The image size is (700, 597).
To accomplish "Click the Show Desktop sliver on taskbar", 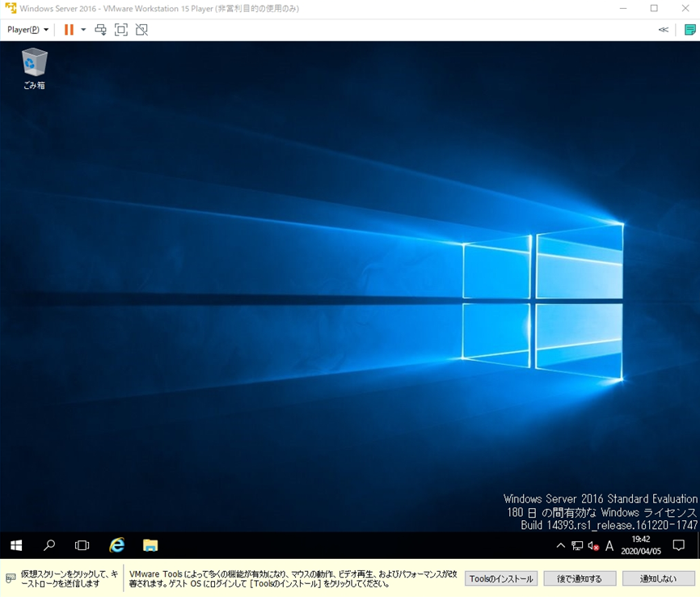I will click(x=698, y=545).
